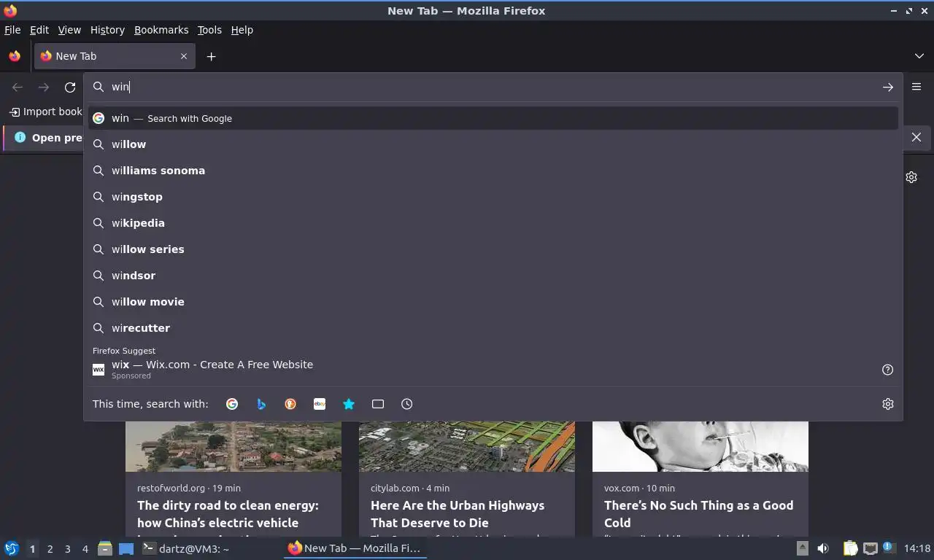This screenshot has height=560, width=934.
Task: Select the wirecutter suggestion
Action: pyautogui.click(x=493, y=328)
